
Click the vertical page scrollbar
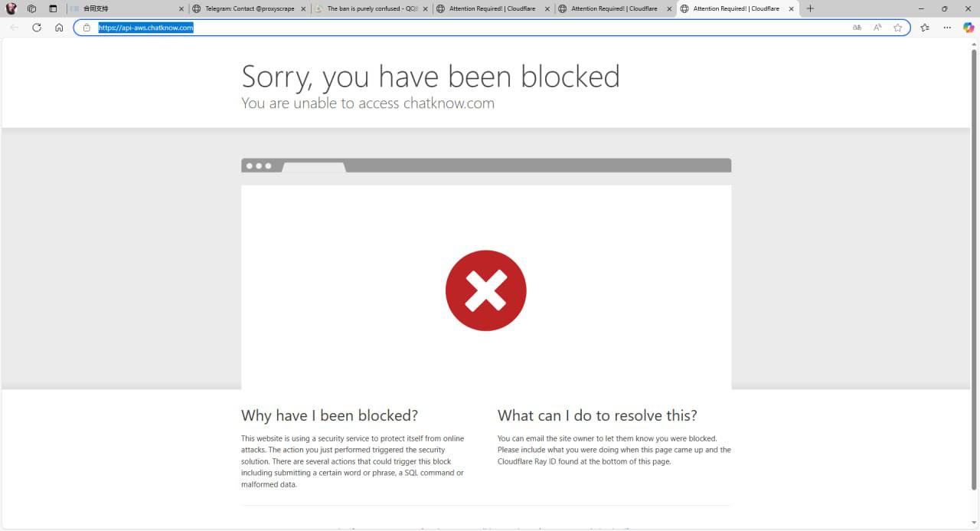(x=974, y=270)
